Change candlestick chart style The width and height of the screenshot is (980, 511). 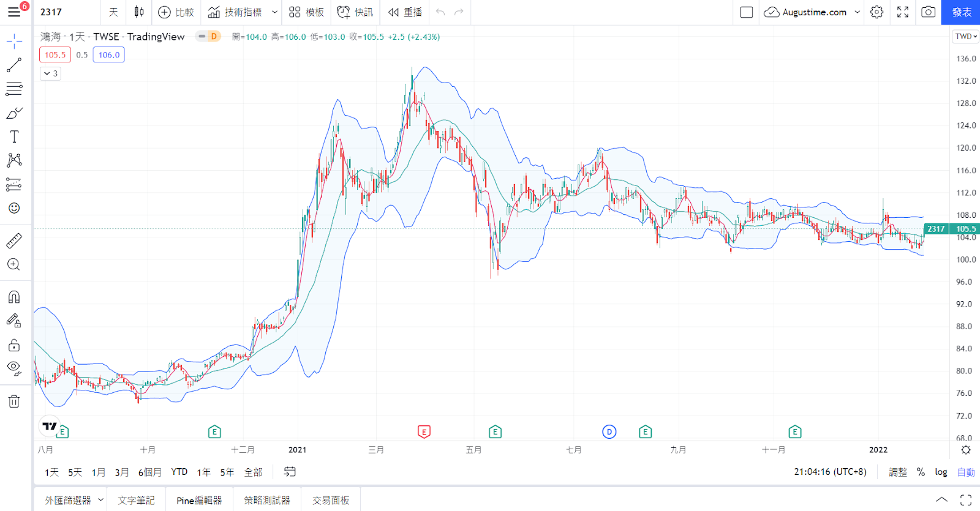pos(139,12)
